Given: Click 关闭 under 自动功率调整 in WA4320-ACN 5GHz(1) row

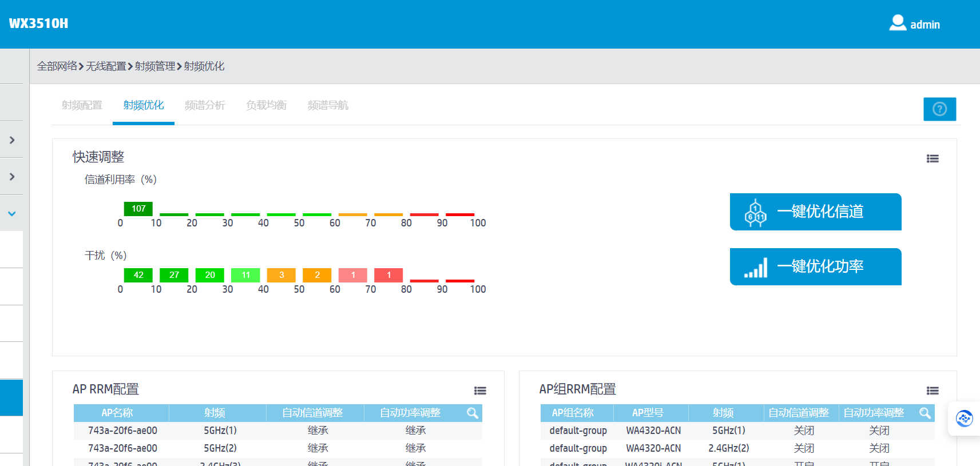Looking at the screenshot, I should (x=879, y=431).
